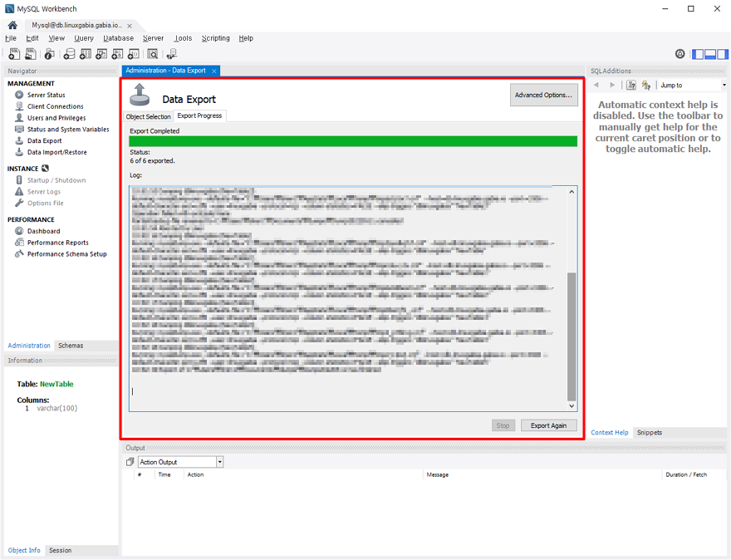The image size is (731, 560).
Task: Close the Mysql connection tab
Action: point(130,26)
